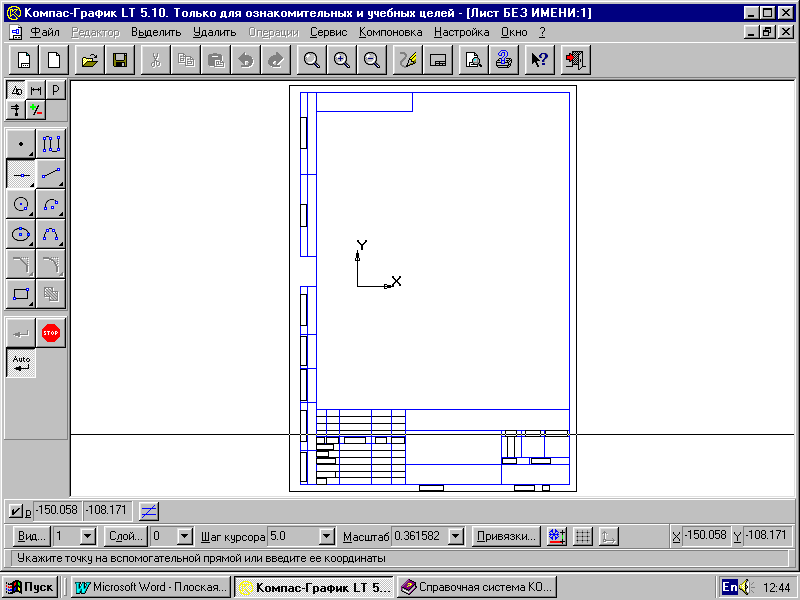Toggle global snaps snowflake button
This screenshot has width=800, height=600.
[557, 536]
